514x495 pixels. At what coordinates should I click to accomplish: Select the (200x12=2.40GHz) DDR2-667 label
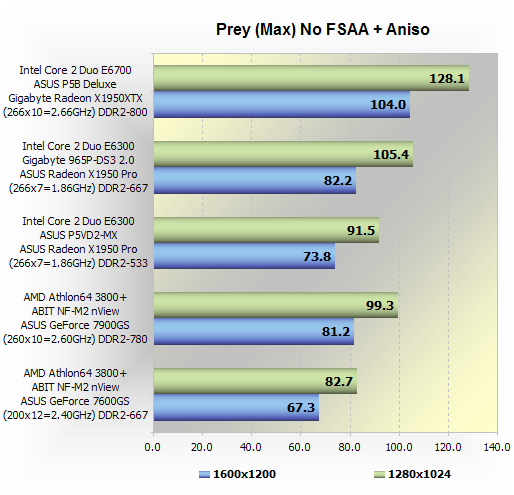(x=75, y=415)
